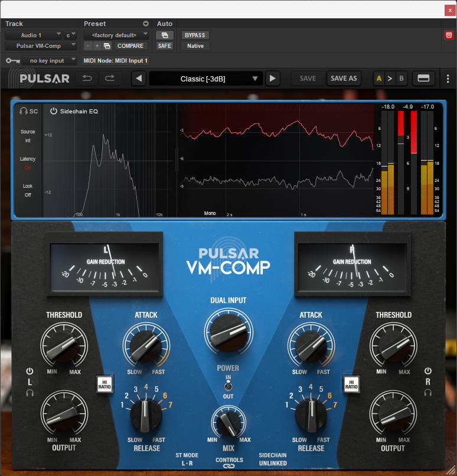Viewport: 457px width, 476px height.
Task: Click the -17.0 output peak readout
Action: [x=427, y=106]
